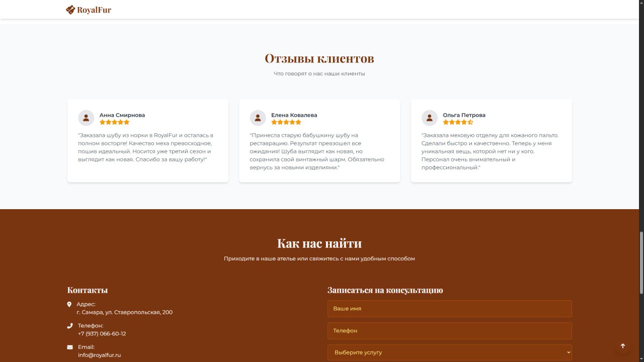Click the Самара, ул. Ставропольская address text

pos(124,312)
